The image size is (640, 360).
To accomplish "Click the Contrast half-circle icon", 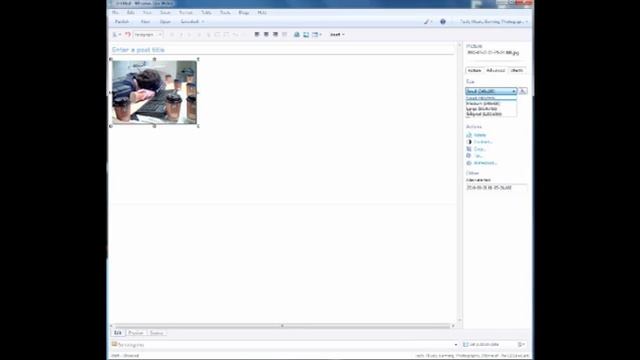I will 469,142.
